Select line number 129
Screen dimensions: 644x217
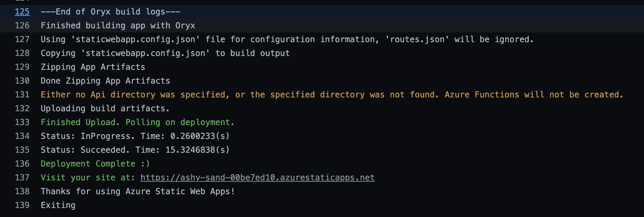(x=22, y=67)
